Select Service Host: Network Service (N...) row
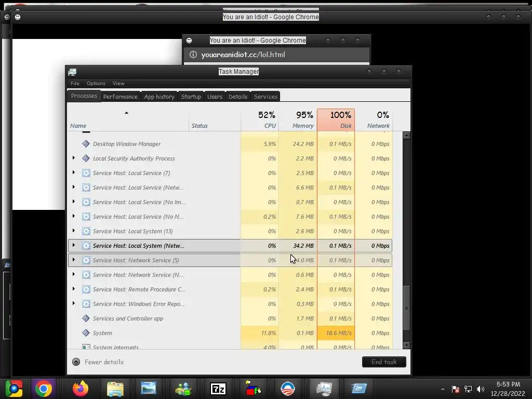The width and height of the screenshot is (532, 399). click(230, 275)
